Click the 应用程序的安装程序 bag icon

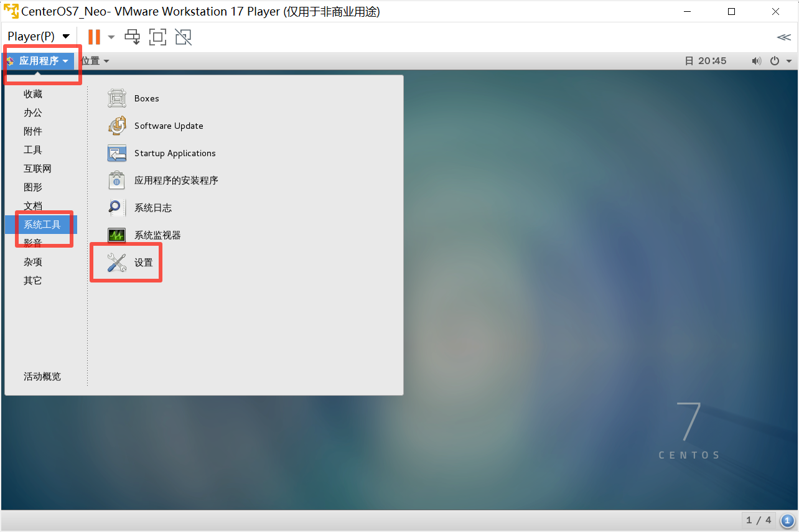point(117,180)
